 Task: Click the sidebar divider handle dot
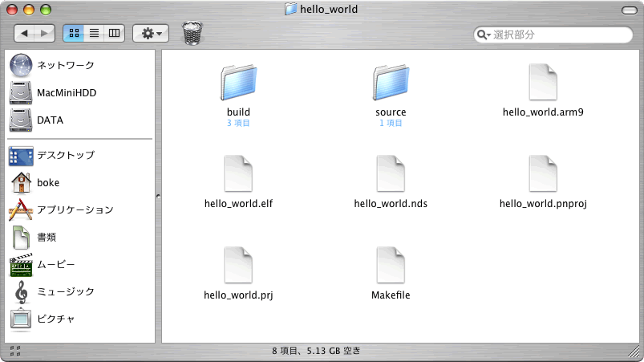coord(159,197)
